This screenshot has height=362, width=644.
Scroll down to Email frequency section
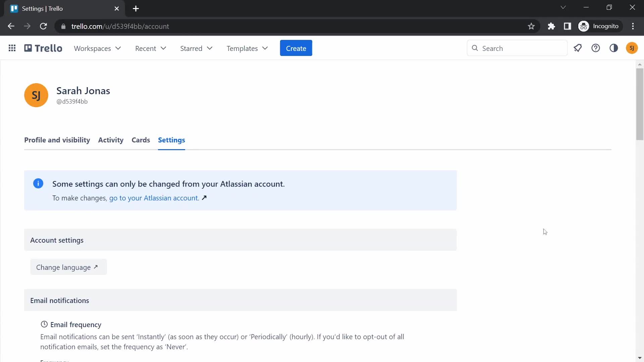tap(75, 324)
